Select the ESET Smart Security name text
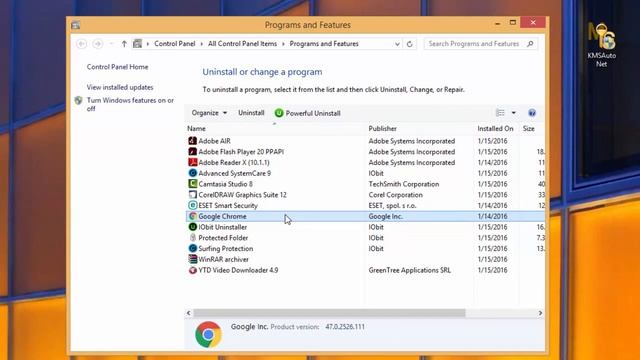The height and width of the screenshot is (360, 640). 228,206
